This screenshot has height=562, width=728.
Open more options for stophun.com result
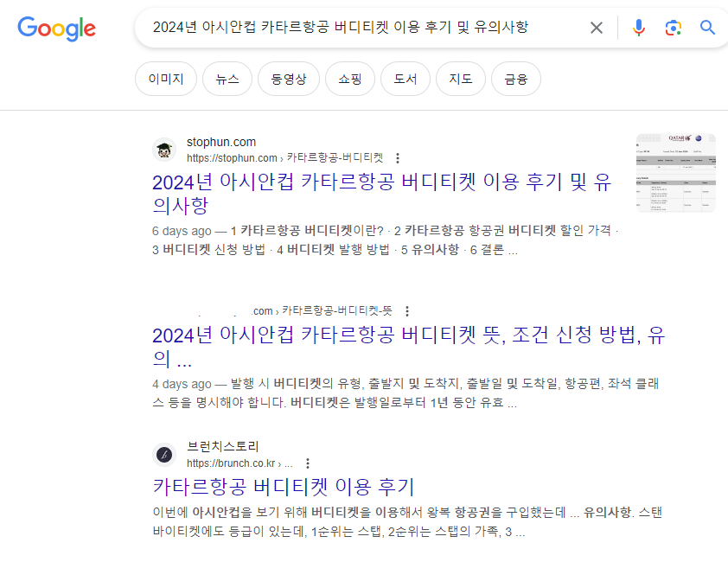pyautogui.click(x=398, y=158)
